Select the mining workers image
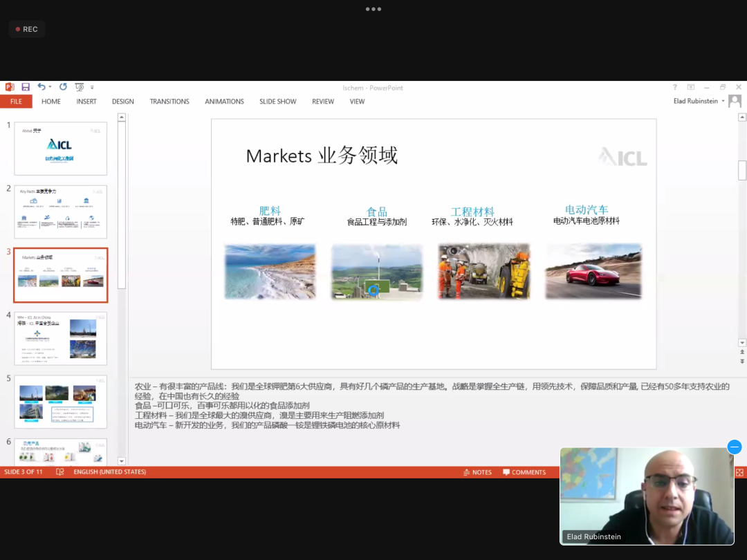 click(x=484, y=272)
